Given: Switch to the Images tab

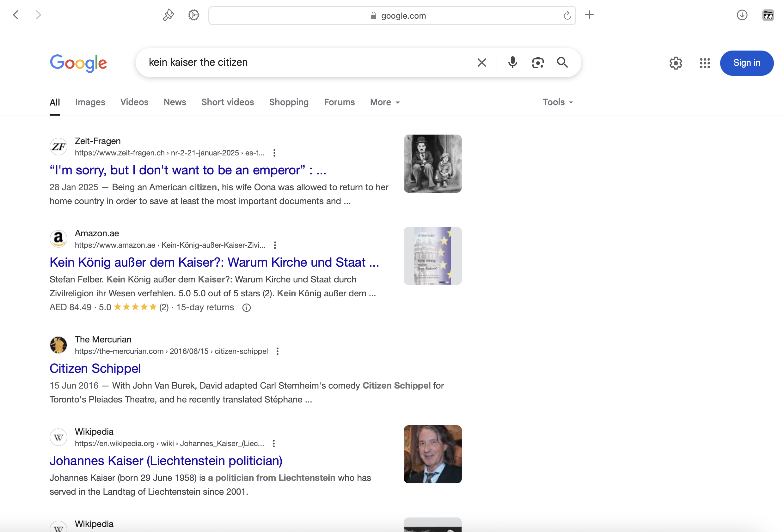Looking at the screenshot, I should (x=90, y=102).
